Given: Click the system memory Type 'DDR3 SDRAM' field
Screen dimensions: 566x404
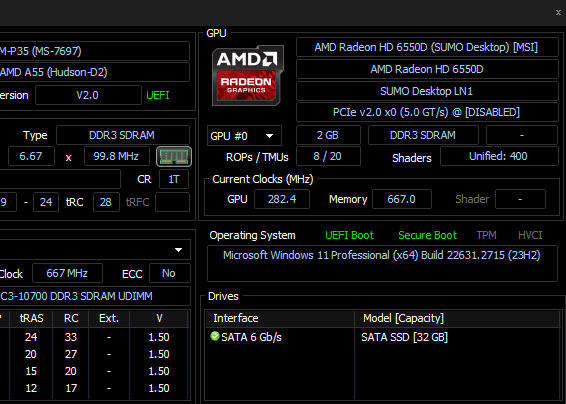Looking at the screenshot, I should [123, 135].
